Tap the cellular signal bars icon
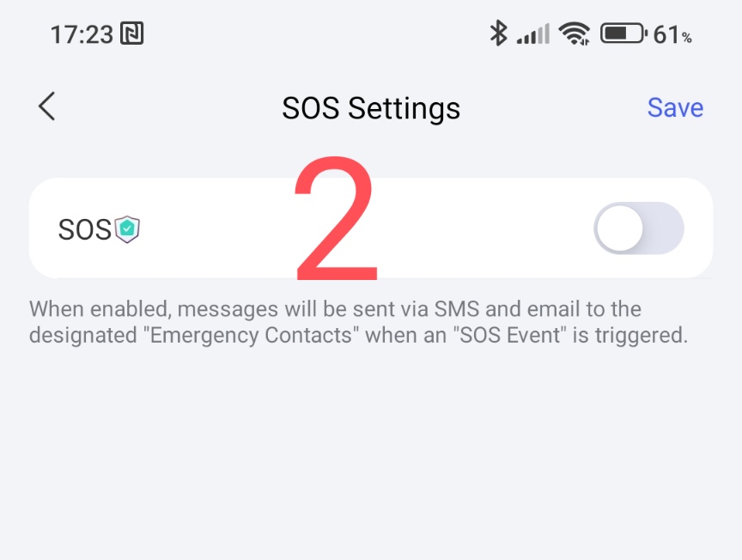The image size is (742, 560). click(x=533, y=33)
